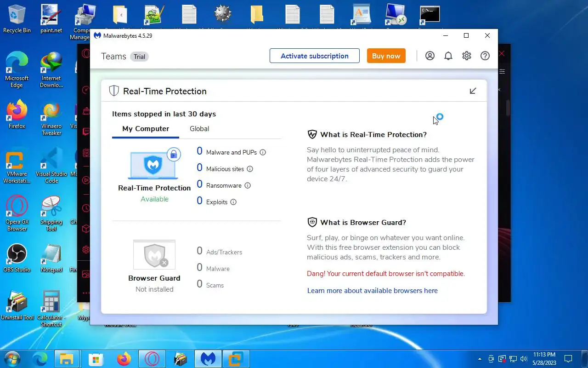Open VMware Workstation desktop shortcut
Image resolution: width=588 pixels, height=368 pixels.
pyautogui.click(x=17, y=166)
